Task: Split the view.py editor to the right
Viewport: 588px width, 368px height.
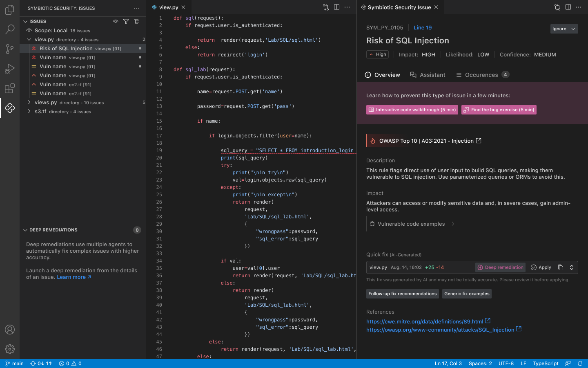Action: coord(336,7)
